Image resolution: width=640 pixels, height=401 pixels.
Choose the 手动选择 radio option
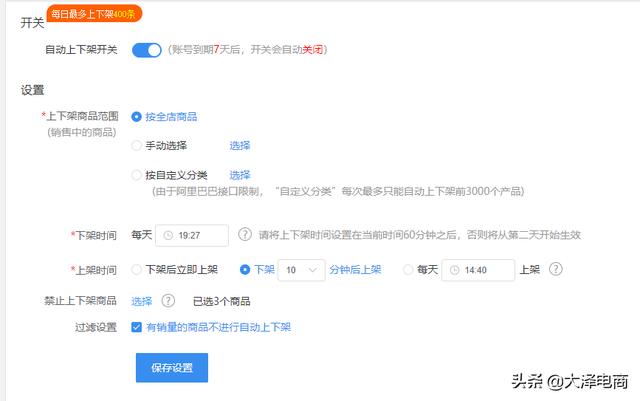click(x=137, y=146)
